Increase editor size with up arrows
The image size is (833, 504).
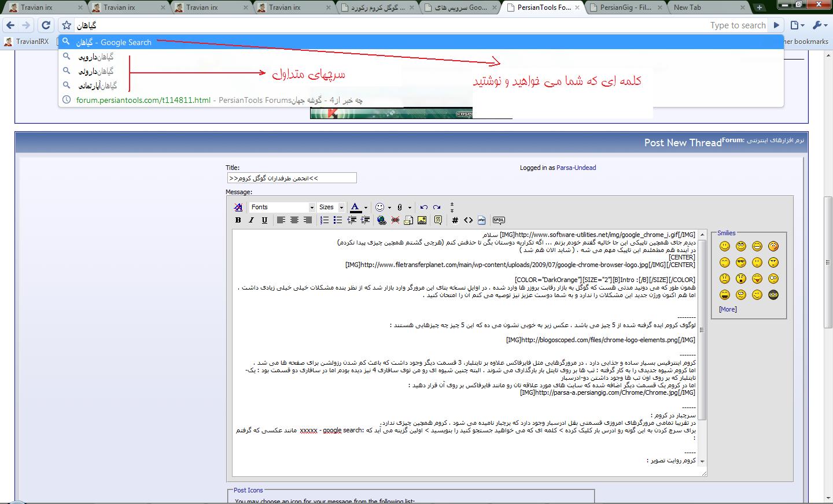452,204
